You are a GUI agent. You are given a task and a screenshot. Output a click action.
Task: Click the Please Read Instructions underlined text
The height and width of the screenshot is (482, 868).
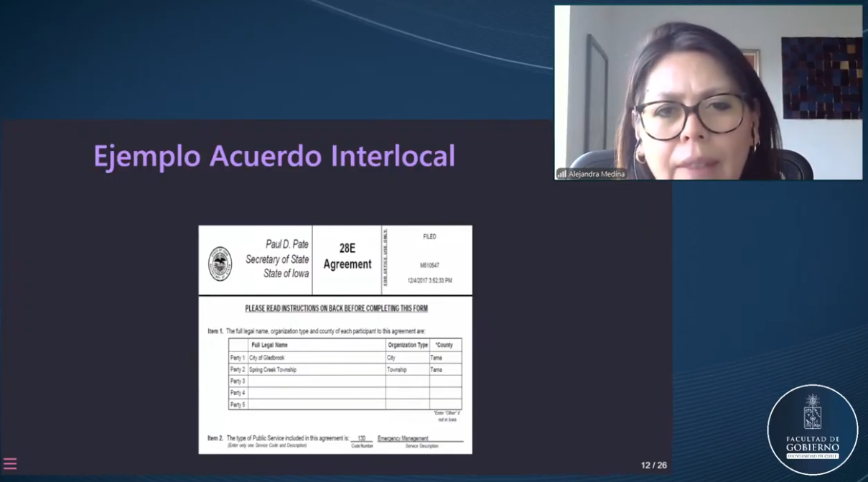pyautogui.click(x=336, y=309)
